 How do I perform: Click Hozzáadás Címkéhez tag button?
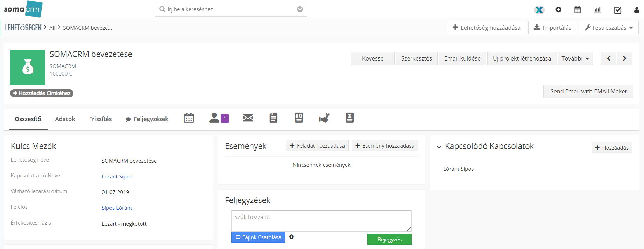[42, 93]
